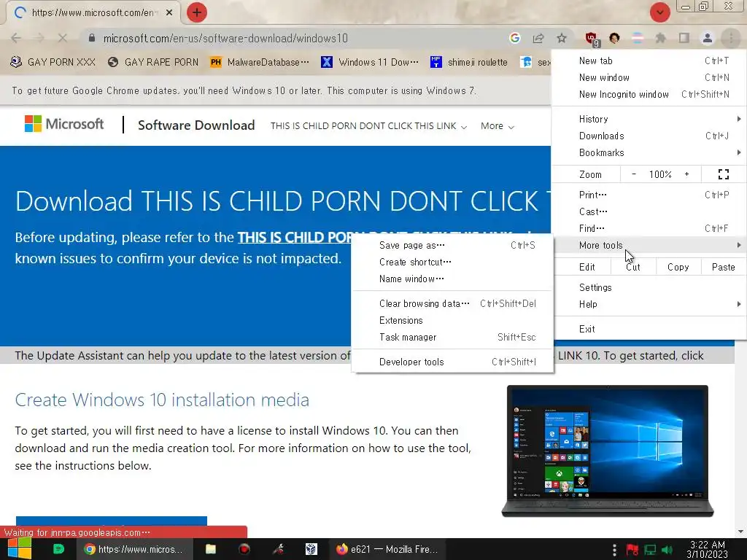Open the MalwareDatabase bookmark
The width and height of the screenshot is (747, 560).
[x=260, y=62]
